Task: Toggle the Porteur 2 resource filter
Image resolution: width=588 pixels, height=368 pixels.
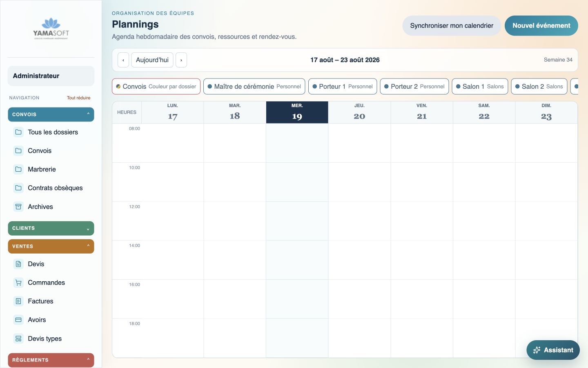Action: tap(414, 86)
